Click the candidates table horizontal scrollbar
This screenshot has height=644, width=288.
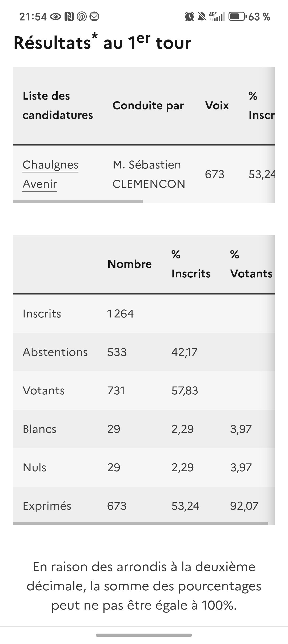click(78, 202)
